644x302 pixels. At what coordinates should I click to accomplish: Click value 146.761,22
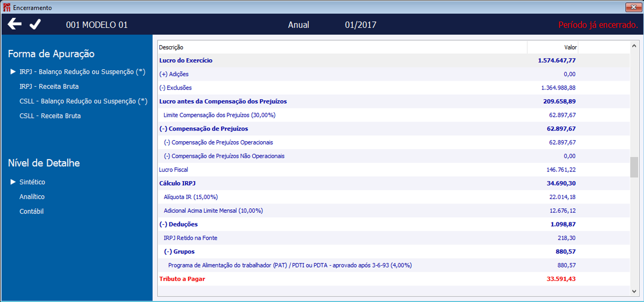pos(561,170)
